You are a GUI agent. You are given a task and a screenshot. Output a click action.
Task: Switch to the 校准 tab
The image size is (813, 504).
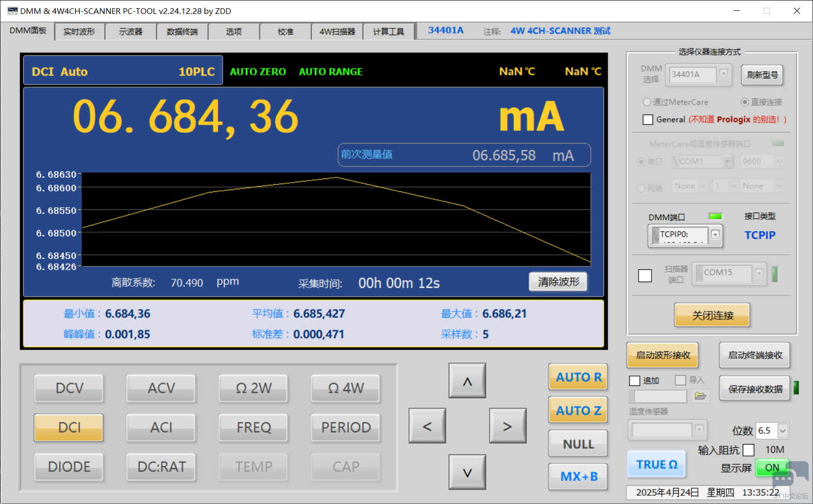click(285, 31)
